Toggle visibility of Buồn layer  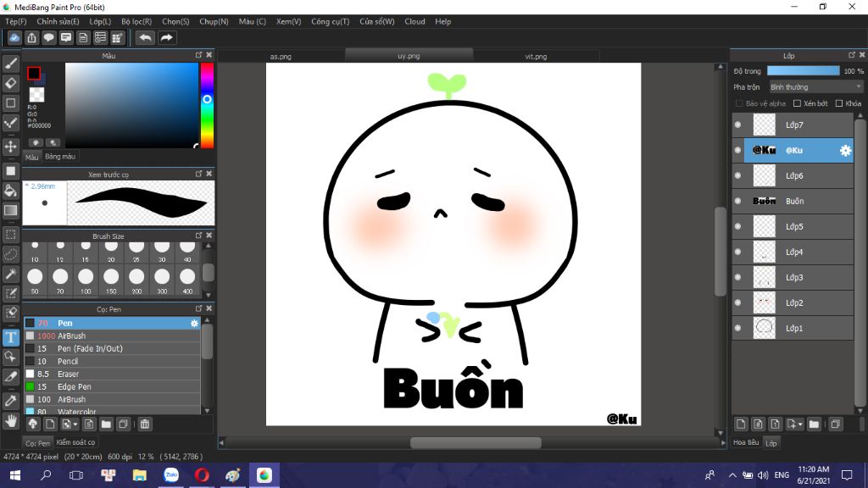[x=738, y=202]
